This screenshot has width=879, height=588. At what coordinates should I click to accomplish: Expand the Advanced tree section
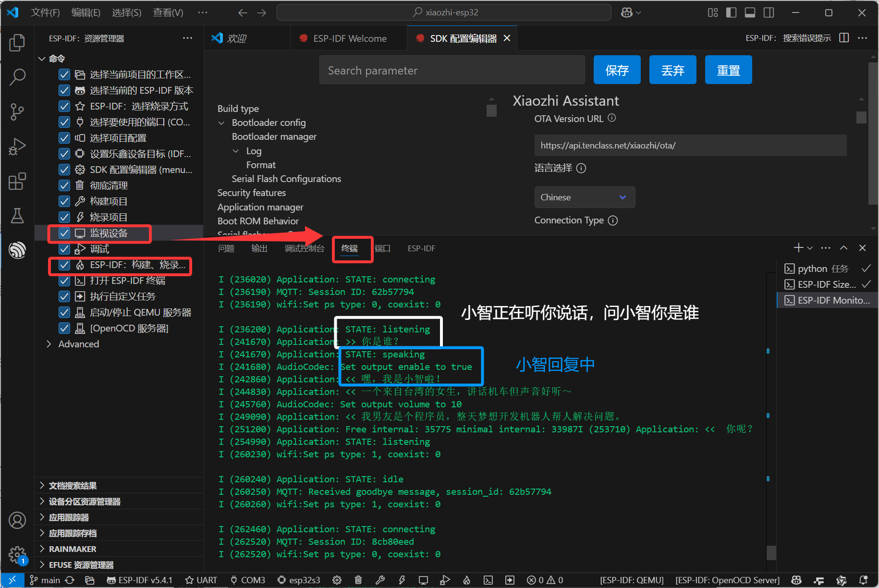[49, 344]
